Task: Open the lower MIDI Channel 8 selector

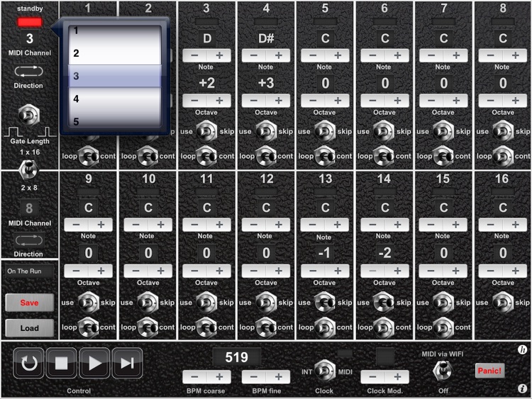Action: point(29,208)
